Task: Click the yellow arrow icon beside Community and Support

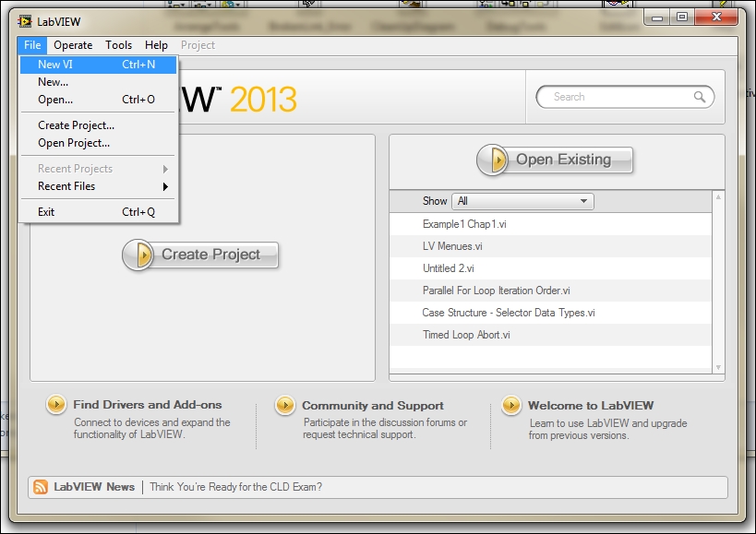Action: 285,405
